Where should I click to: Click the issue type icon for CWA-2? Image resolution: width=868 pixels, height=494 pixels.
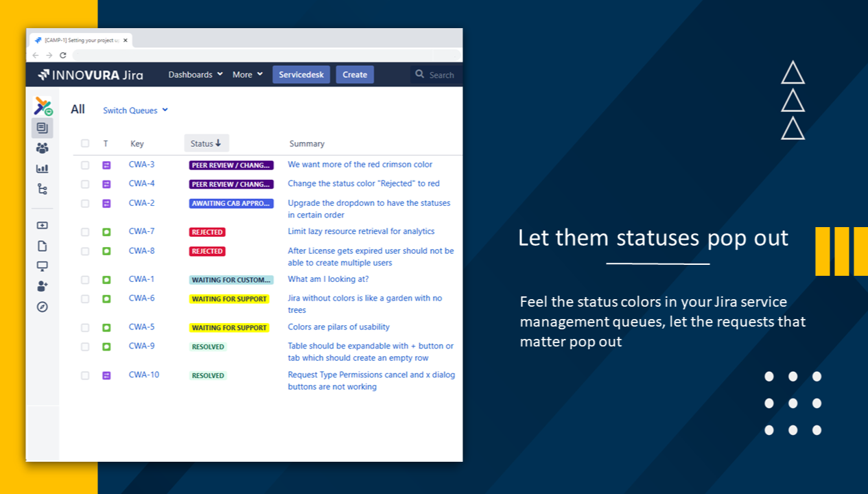click(106, 204)
